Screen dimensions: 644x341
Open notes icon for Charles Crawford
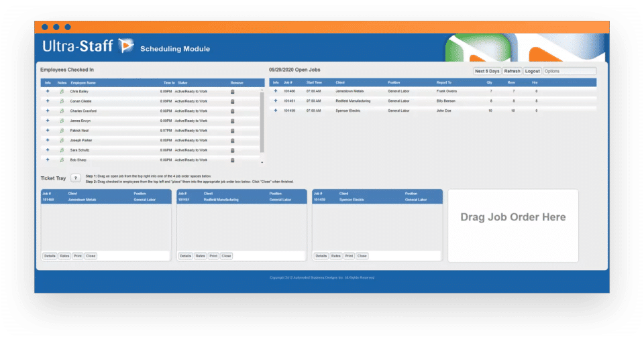pyautogui.click(x=62, y=111)
